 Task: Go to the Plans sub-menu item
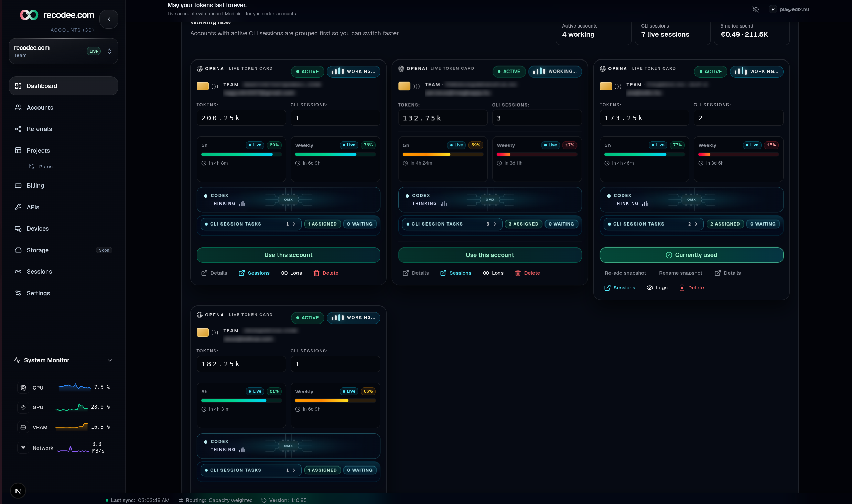pos(45,167)
